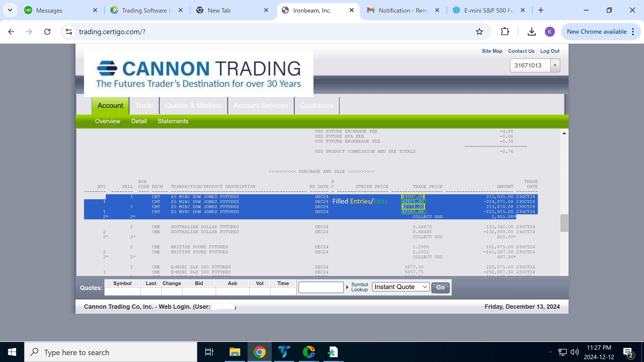Open the Symbol Lookup link
The height and width of the screenshot is (362, 644).
click(360, 287)
